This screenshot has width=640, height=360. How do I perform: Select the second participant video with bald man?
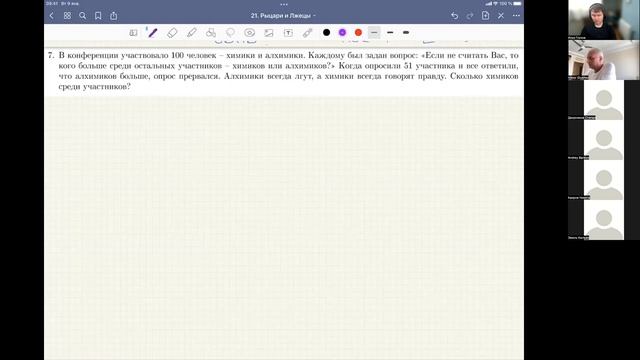pyautogui.click(x=603, y=60)
